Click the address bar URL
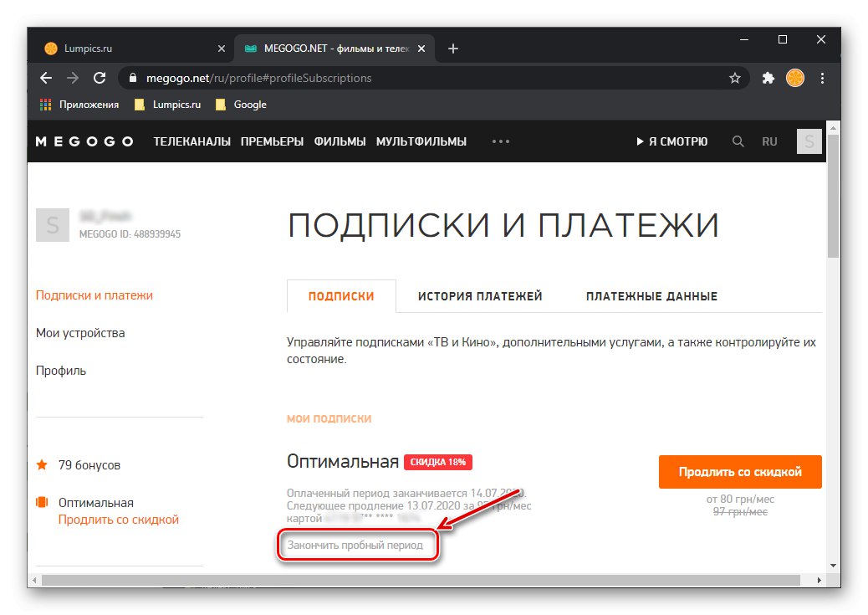Image resolution: width=868 pixels, height=615 pixels. pyautogui.click(x=258, y=78)
